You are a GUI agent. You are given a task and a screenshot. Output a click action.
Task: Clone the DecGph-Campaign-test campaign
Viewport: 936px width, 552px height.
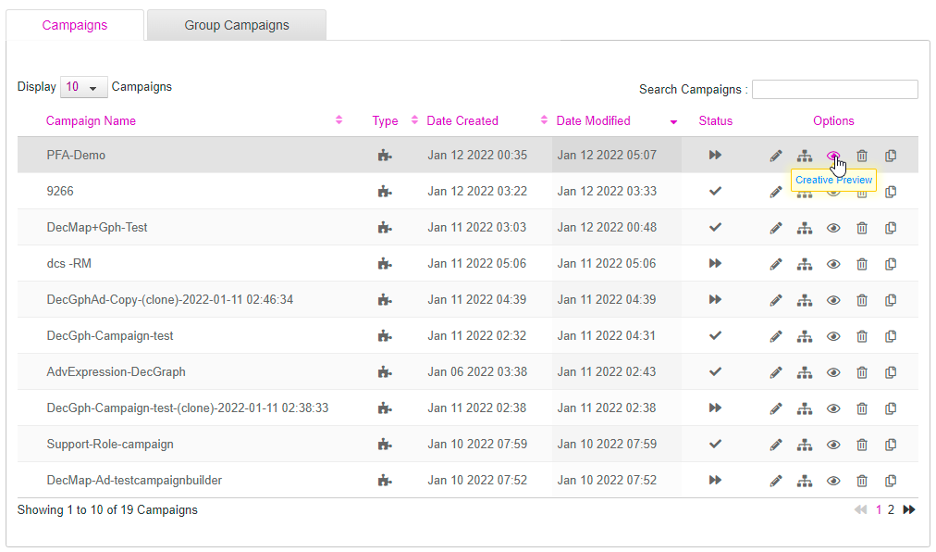(890, 337)
